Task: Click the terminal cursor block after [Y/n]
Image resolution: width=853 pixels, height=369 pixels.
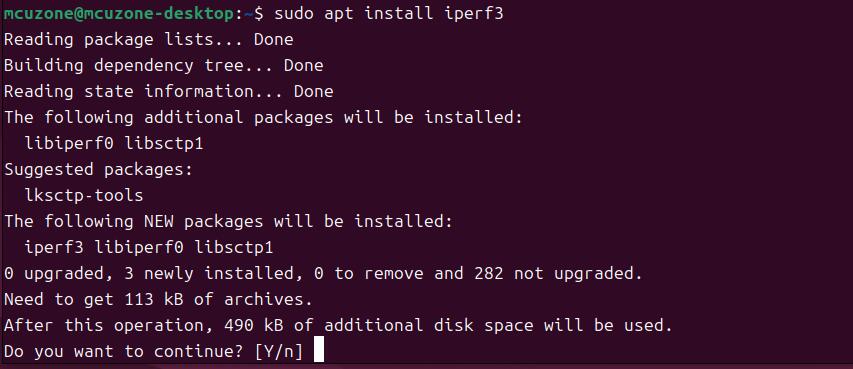Action: point(319,350)
